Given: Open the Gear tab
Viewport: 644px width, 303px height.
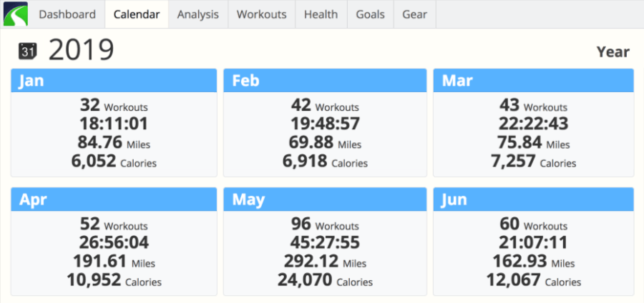Looking at the screenshot, I should click(x=415, y=14).
